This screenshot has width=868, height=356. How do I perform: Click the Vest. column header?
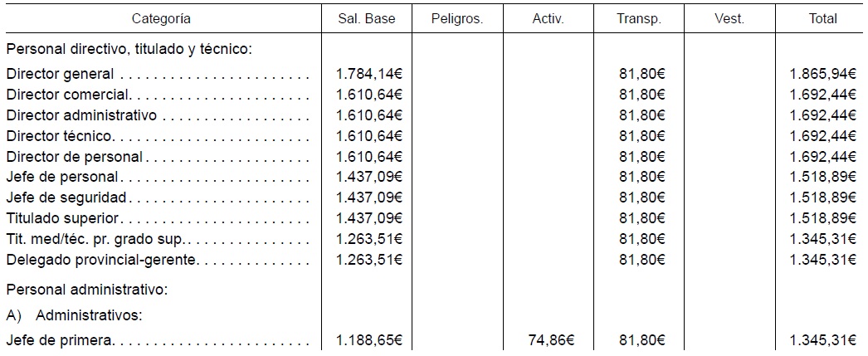click(729, 19)
